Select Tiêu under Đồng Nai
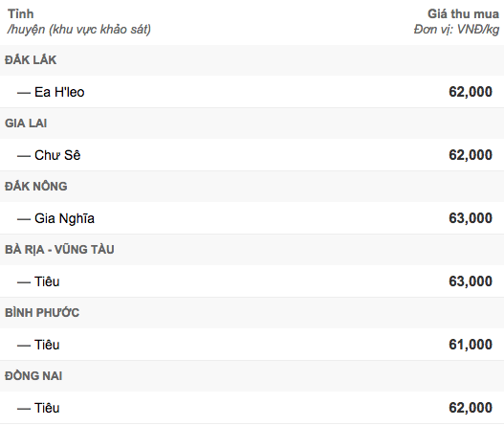This screenshot has height=426, width=504. point(252,408)
